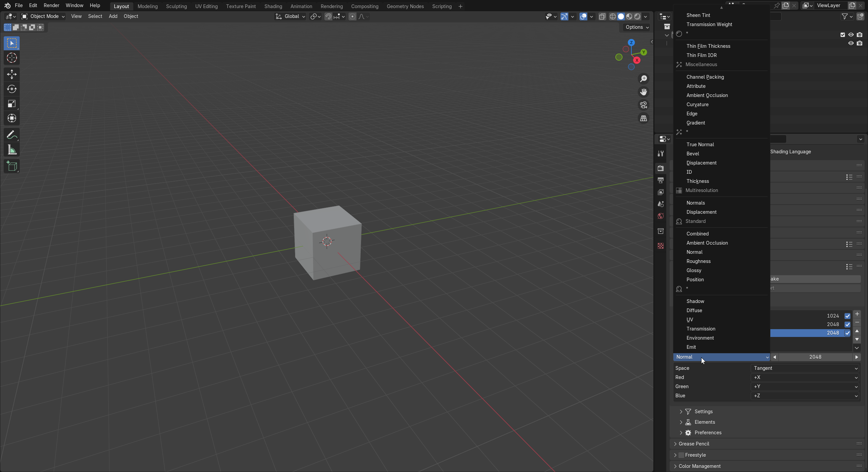868x472 pixels.
Task: Activate the Move tool
Action: point(12,74)
